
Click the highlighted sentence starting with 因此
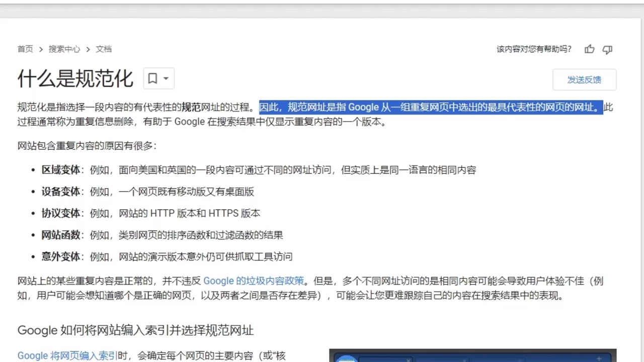click(x=431, y=107)
